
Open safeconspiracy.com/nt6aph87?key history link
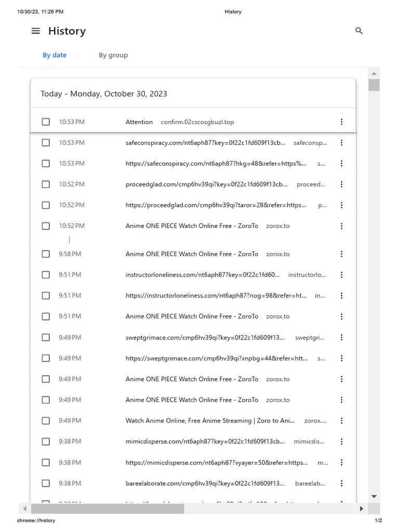(205, 143)
